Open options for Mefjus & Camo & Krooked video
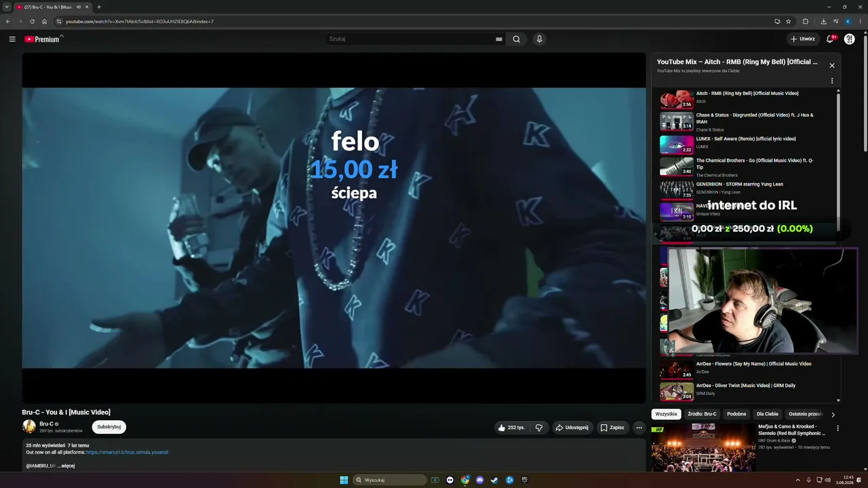 837,428
